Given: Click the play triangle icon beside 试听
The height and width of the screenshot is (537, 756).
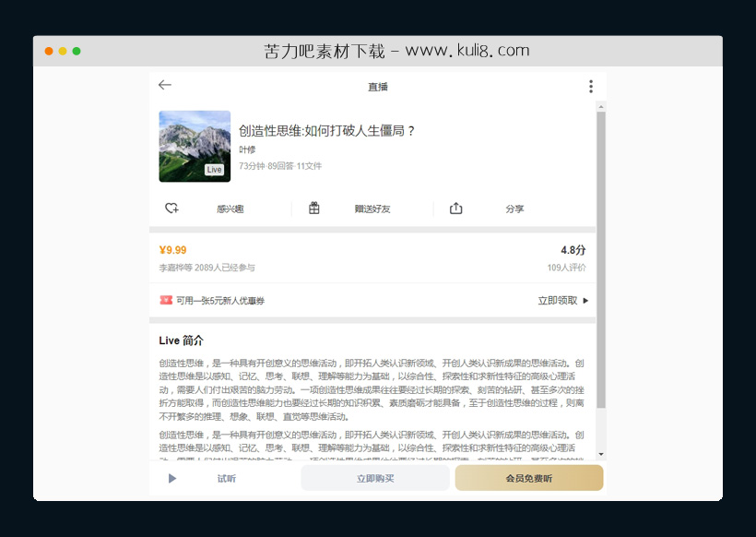Looking at the screenshot, I should [x=171, y=478].
